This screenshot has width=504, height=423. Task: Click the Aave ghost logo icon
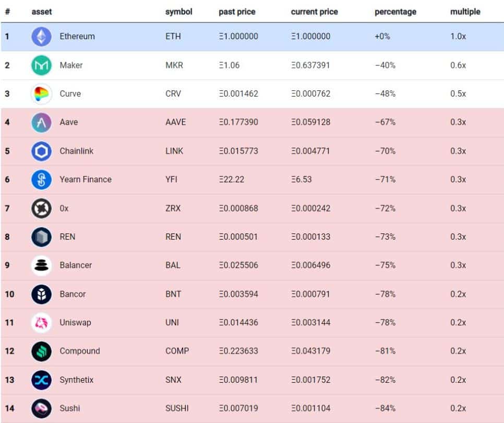click(41, 122)
